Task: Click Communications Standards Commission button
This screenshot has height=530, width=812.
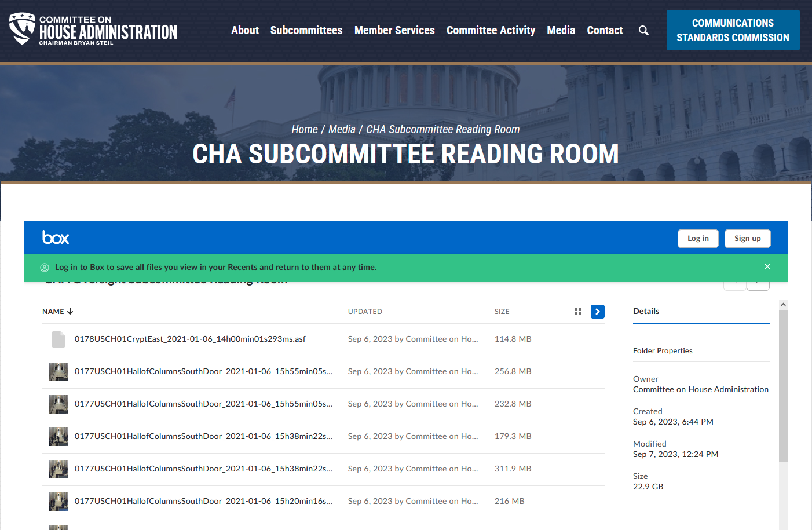Action: click(733, 30)
